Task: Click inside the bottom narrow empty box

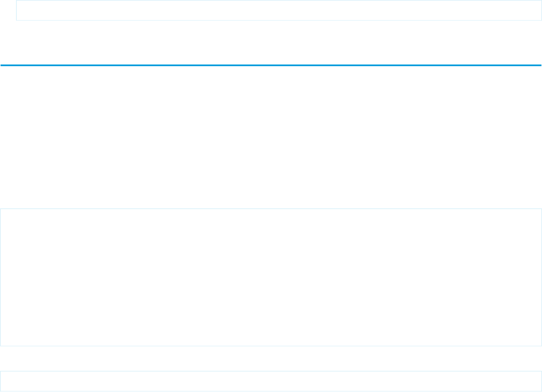Action: [271, 381]
